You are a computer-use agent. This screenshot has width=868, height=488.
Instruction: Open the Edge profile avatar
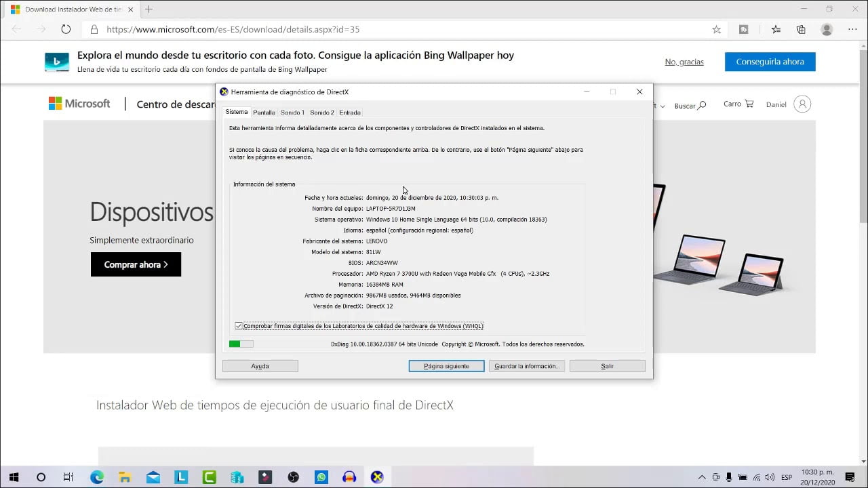point(827,30)
